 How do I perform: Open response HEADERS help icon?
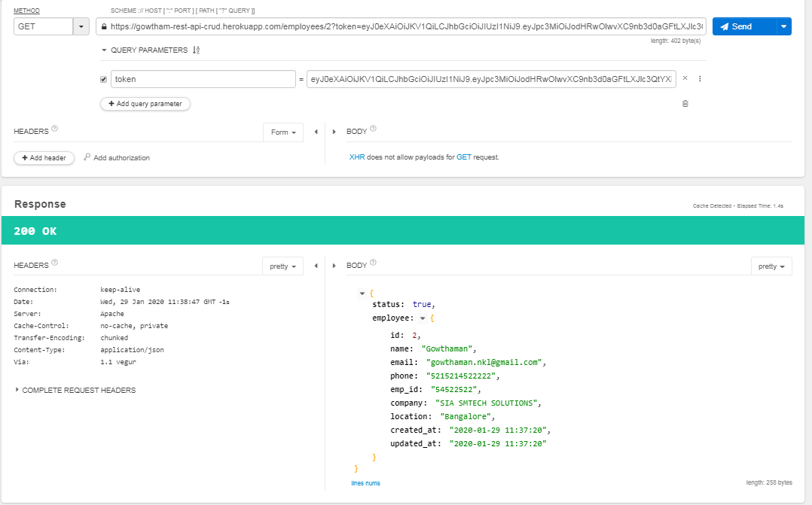pos(55,263)
